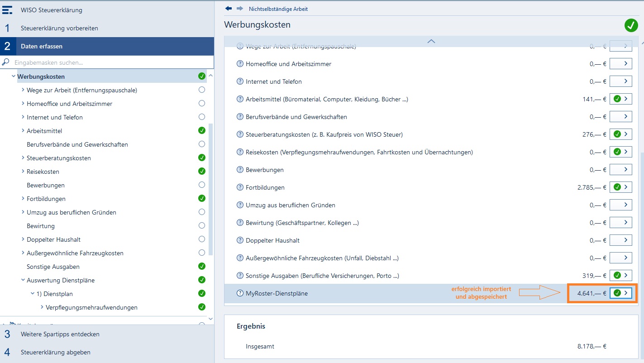Screen dimensions: 644x363
Task: Click empty status circle of Umzug aus beruflichen Gründen
Action: point(202,212)
